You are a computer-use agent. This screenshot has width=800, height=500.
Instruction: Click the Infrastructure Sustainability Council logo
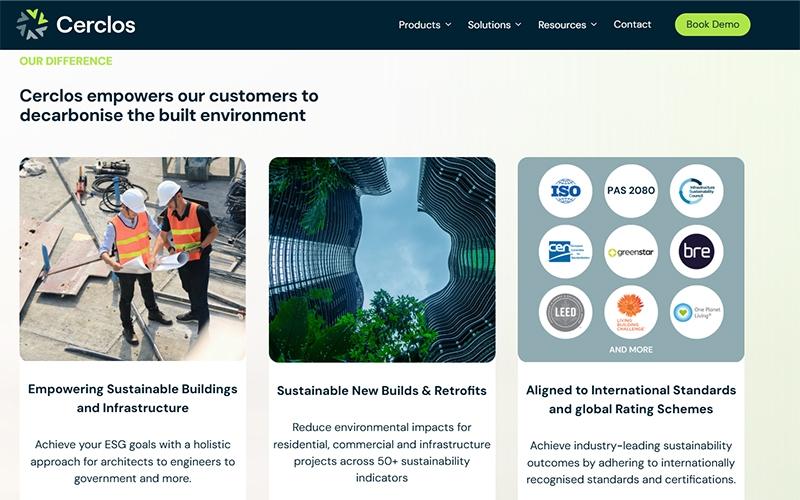coord(696,191)
